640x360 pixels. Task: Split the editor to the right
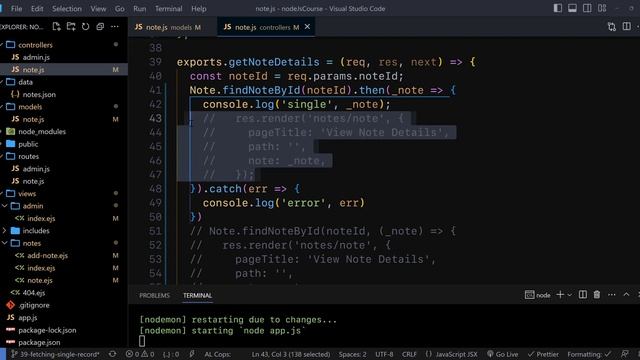click(626, 27)
